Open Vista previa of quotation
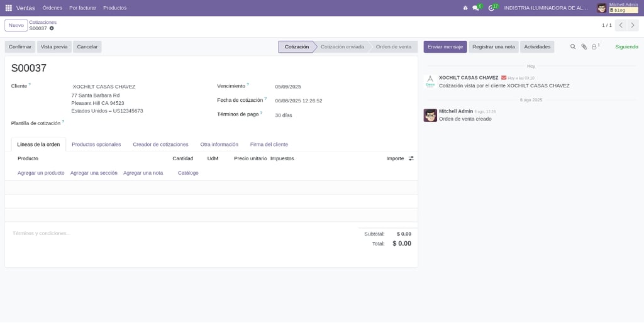The image size is (644, 323). 54,47
